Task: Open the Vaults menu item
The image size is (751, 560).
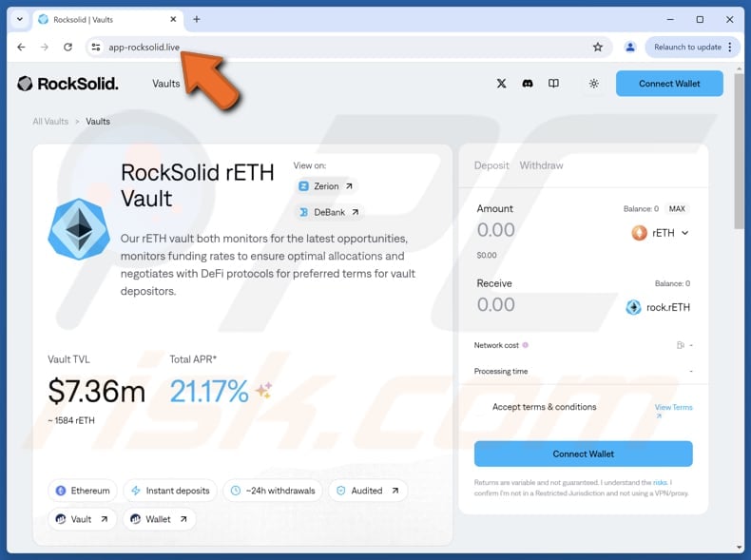Action: click(165, 84)
